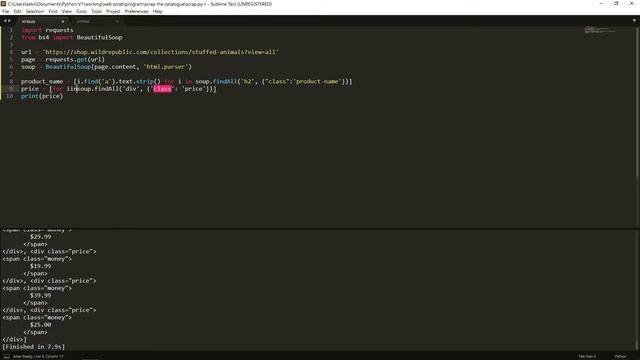Open the Find menu
The image size is (640, 360).
point(53,11)
